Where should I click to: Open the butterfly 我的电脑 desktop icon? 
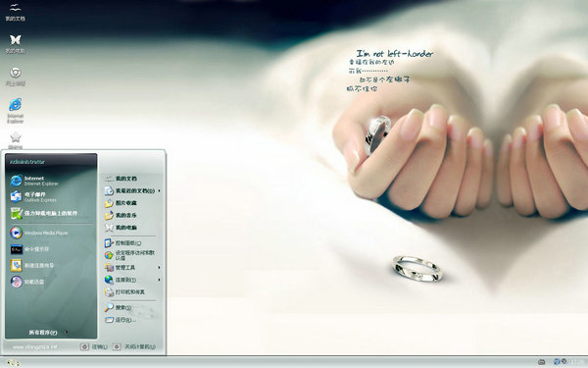pos(15,43)
